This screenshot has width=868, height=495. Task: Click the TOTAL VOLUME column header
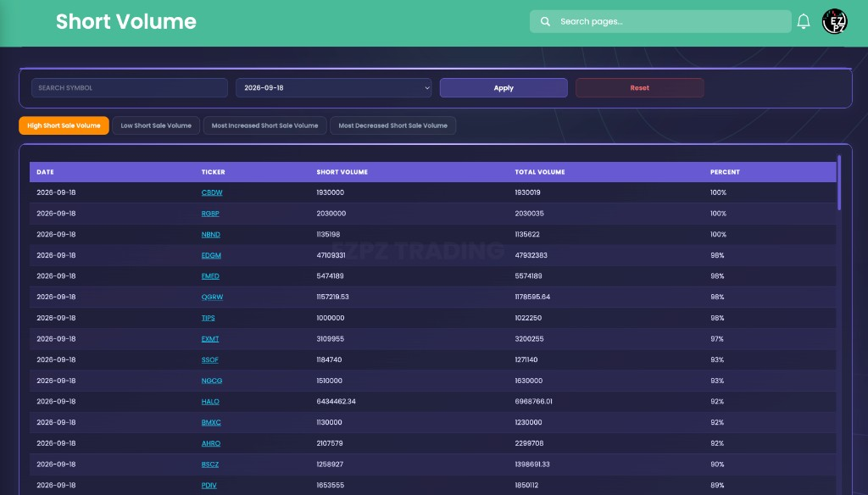click(x=540, y=172)
